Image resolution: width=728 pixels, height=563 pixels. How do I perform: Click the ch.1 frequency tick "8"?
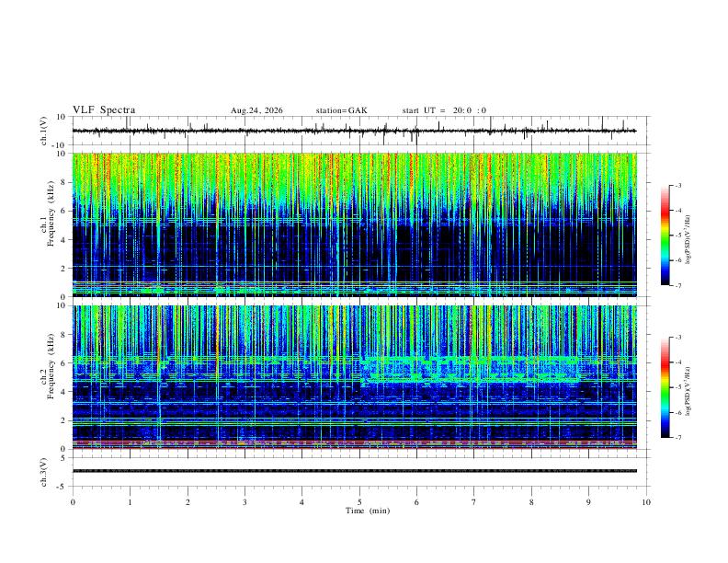[64, 182]
